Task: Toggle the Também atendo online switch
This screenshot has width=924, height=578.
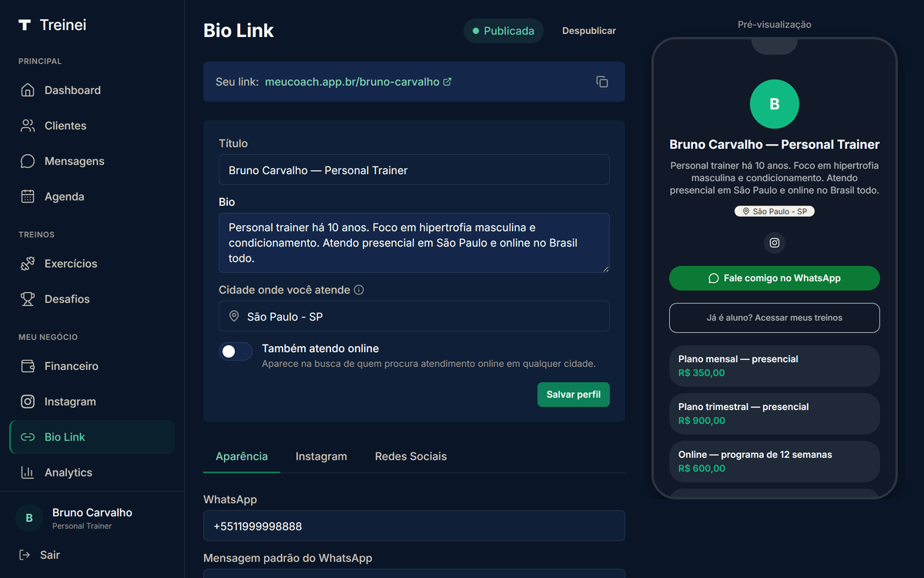Action: (x=236, y=351)
